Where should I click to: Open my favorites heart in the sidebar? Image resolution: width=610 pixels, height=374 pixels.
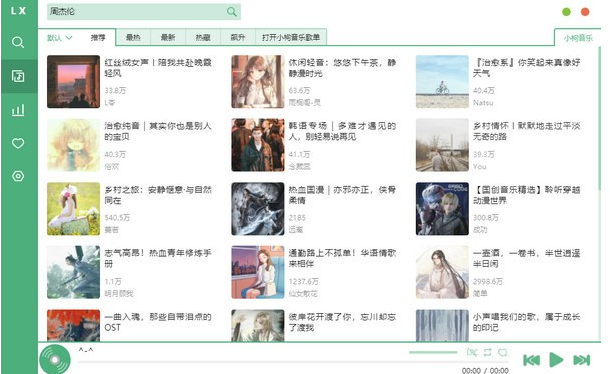click(x=18, y=143)
